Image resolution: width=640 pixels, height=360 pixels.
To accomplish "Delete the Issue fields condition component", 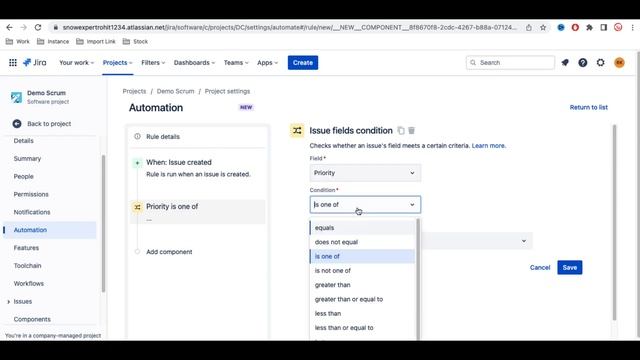I will [411, 131].
